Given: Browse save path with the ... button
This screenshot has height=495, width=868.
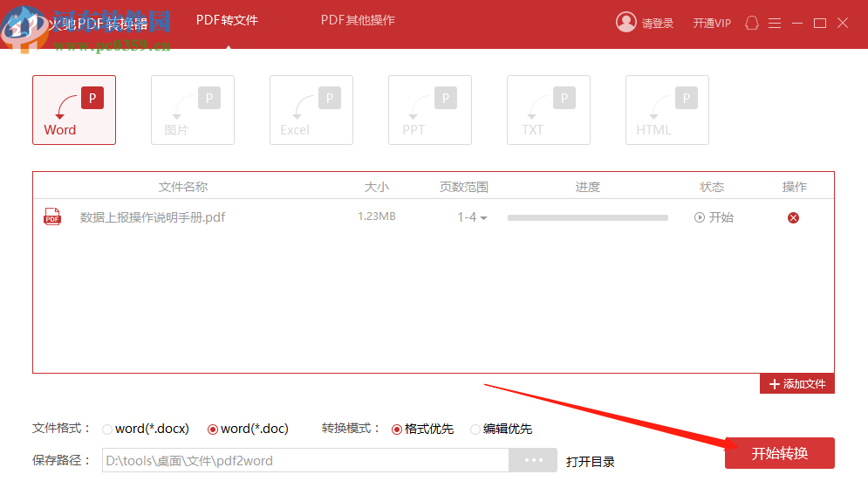Looking at the screenshot, I should (533, 460).
